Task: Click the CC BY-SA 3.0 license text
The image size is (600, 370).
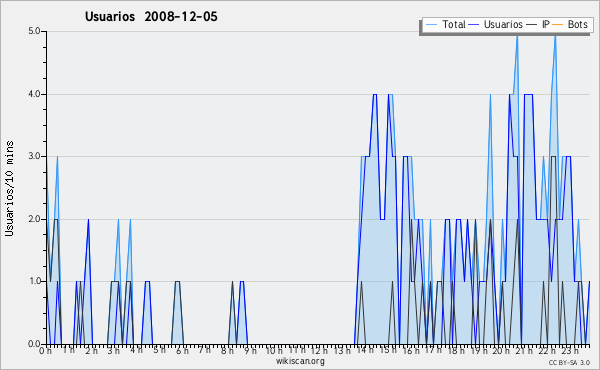Action: [x=569, y=362]
